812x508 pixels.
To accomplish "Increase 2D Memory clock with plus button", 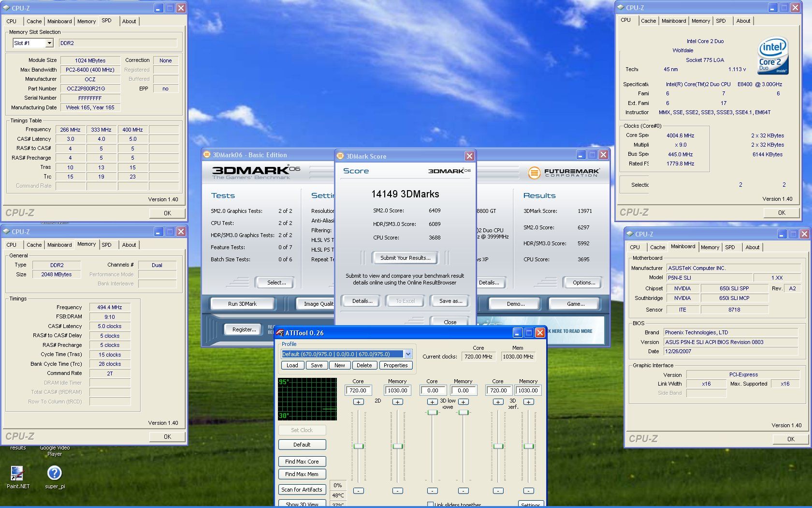I will tap(397, 402).
